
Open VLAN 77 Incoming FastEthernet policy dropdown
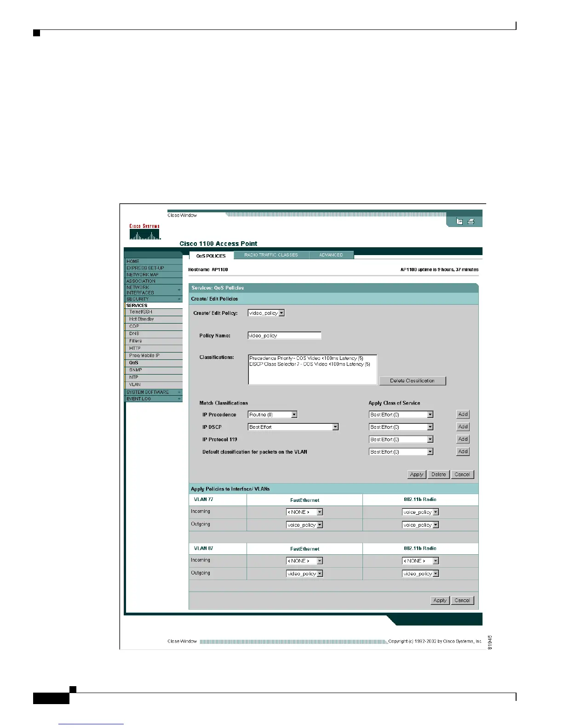pos(304,512)
